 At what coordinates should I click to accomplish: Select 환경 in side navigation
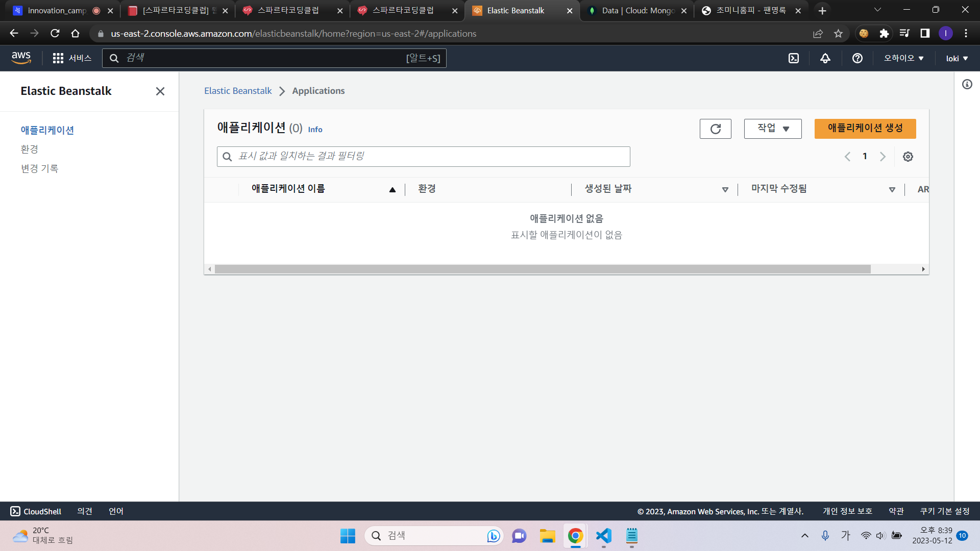click(x=30, y=149)
